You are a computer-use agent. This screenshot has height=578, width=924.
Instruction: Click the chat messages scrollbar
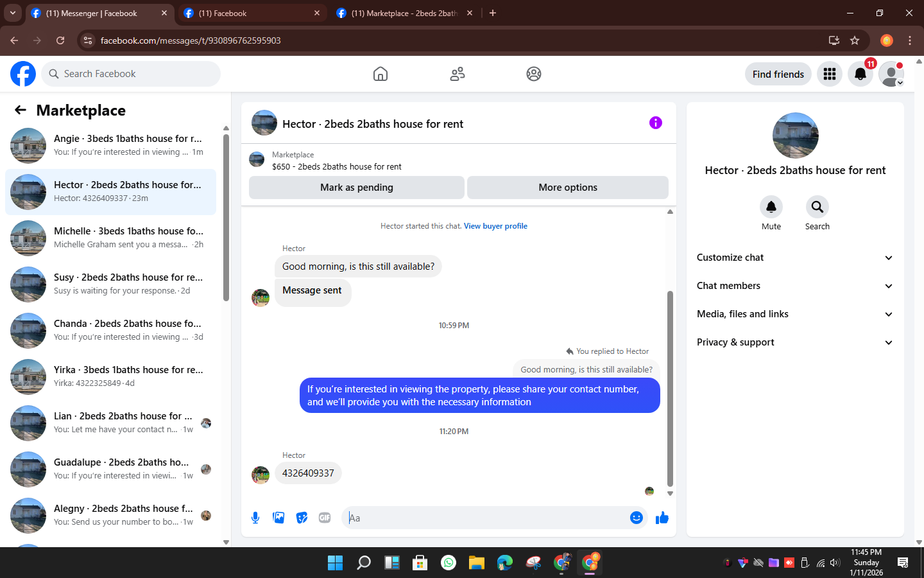coord(670,389)
